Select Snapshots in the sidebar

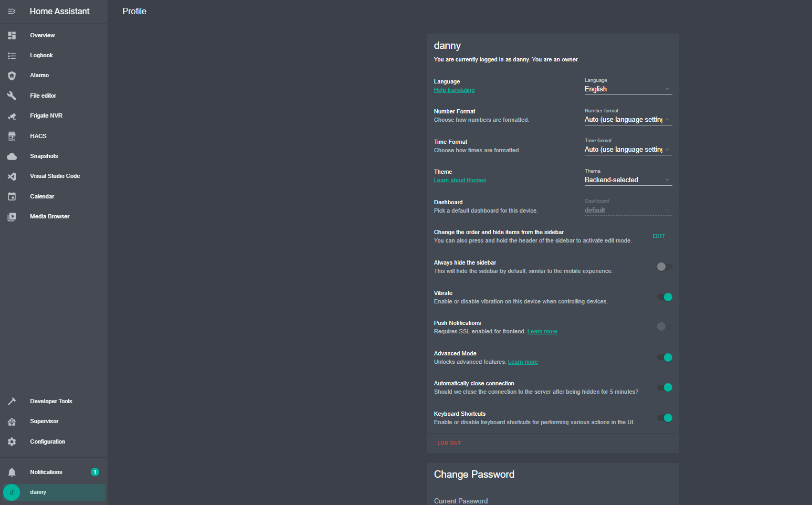[x=54, y=156]
